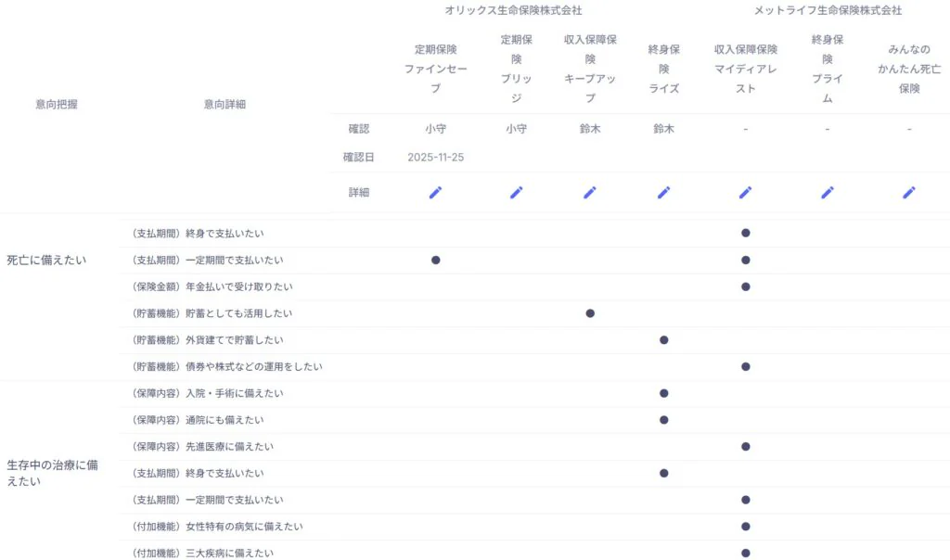
Task: Open details pencil for 定期保険 ブリッジ
Action: tap(516, 193)
